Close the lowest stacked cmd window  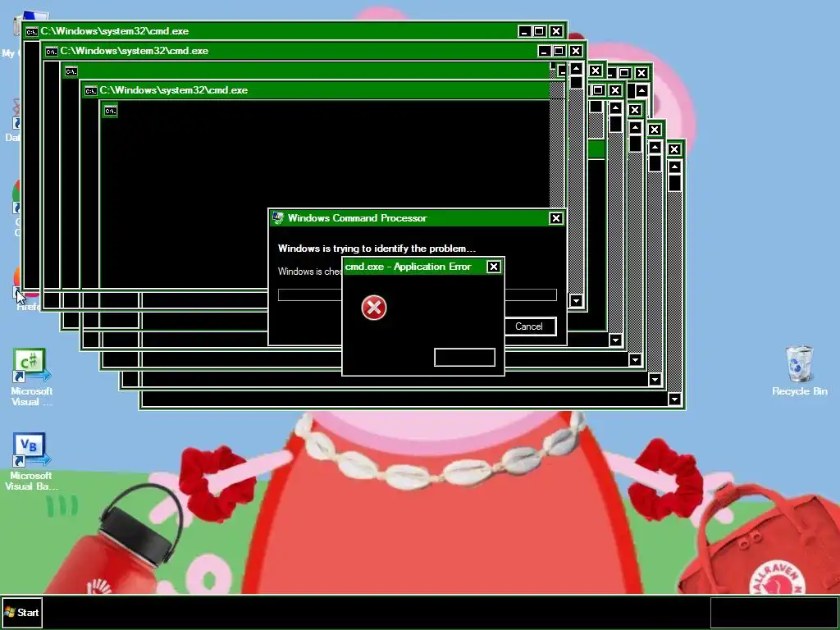coord(674,149)
